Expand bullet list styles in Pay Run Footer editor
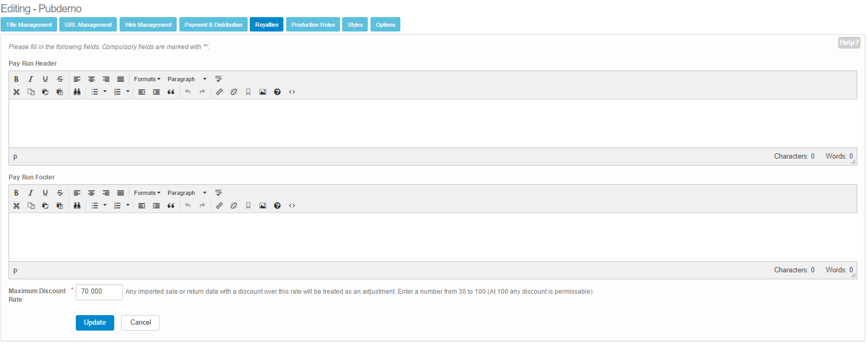Viewport: 868px width, 345px height. [105, 206]
